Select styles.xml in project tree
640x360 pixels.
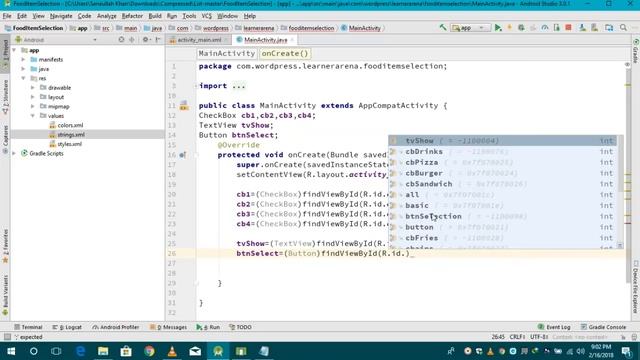[69, 144]
